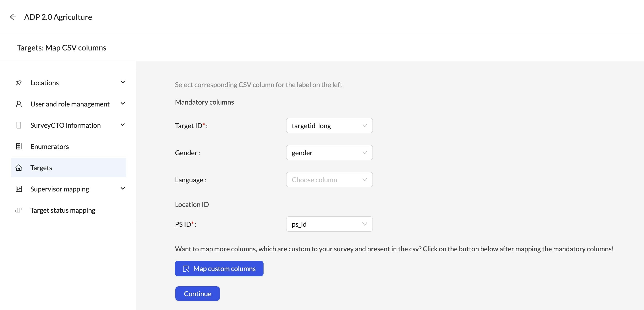Click the Locations pin icon
Viewport: 644px width, 310px height.
click(19, 83)
